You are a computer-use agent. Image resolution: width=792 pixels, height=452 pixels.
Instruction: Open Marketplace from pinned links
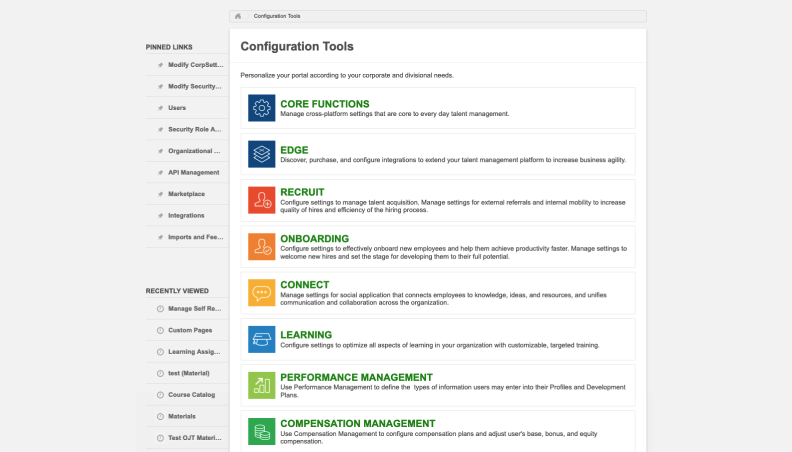(186, 194)
